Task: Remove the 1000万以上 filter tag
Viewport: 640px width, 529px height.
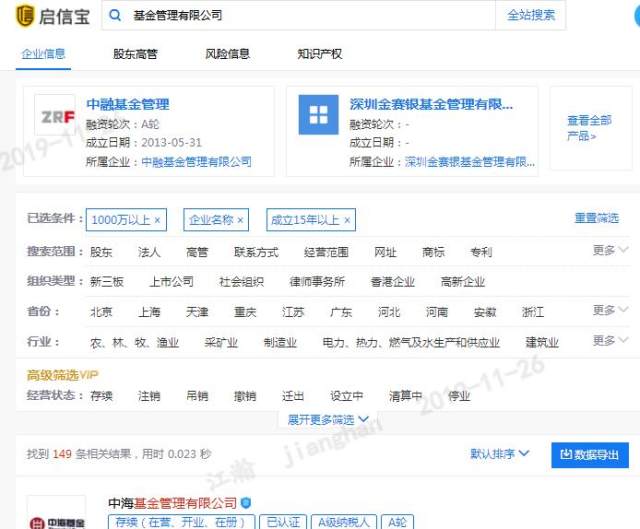Action: coord(157,220)
